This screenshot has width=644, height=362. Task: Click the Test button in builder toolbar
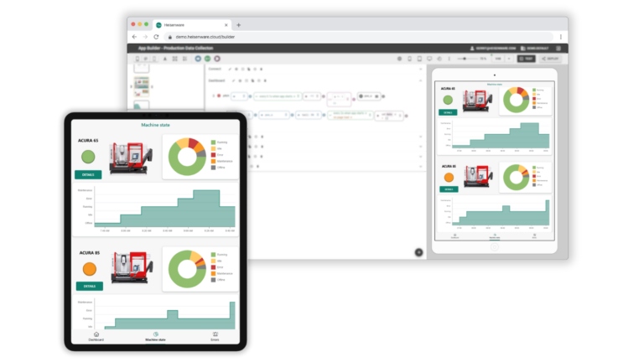point(527,59)
